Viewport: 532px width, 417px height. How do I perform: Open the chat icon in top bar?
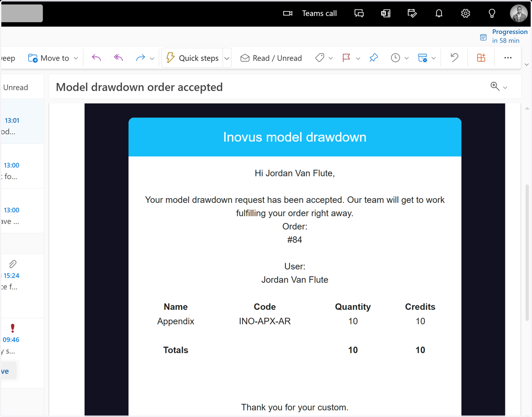tap(359, 13)
